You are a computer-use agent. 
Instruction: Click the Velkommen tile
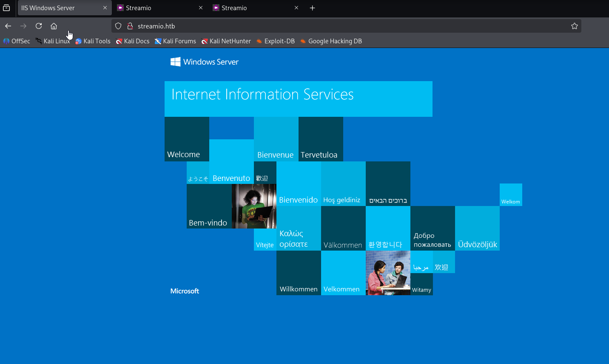(x=343, y=273)
